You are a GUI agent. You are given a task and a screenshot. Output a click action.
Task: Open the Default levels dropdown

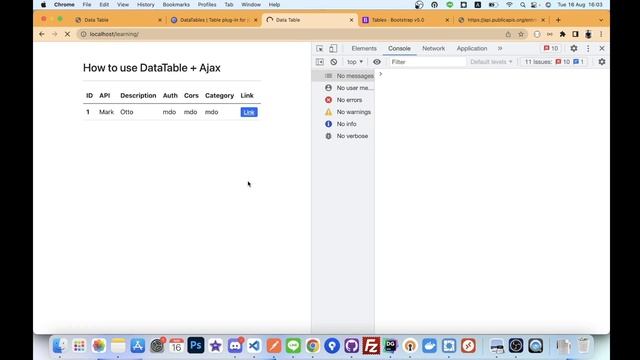pos(491,62)
